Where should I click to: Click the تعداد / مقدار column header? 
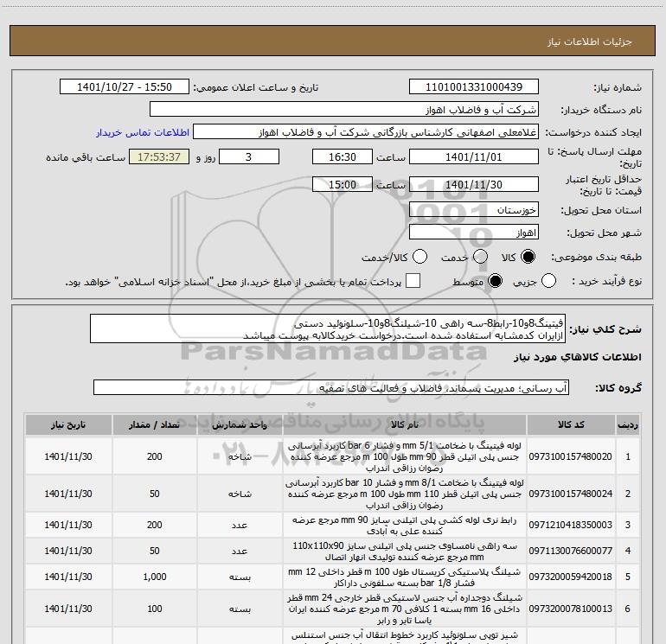tap(154, 424)
